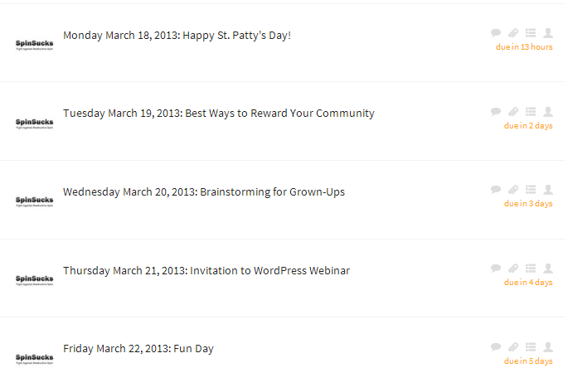The width and height of the screenshot is (568, 392).
Task: Click paperclip icon on WordPress Webinar row
Action: click(x=513, y=269)
